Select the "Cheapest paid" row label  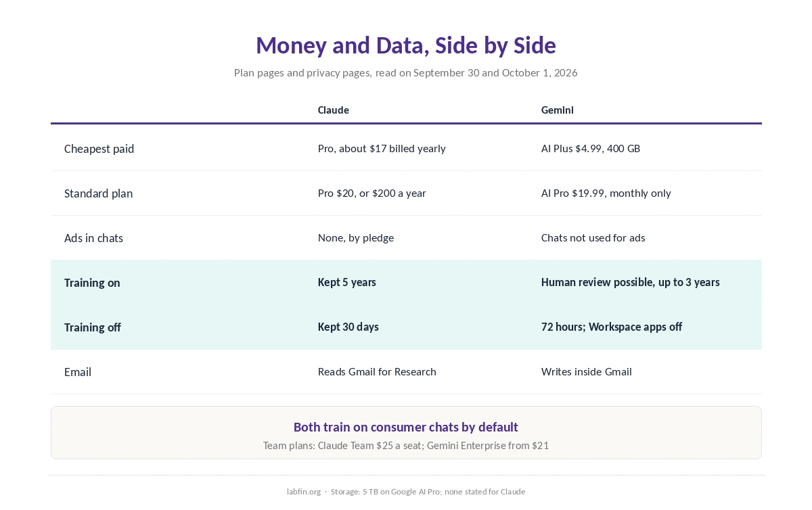99,149
